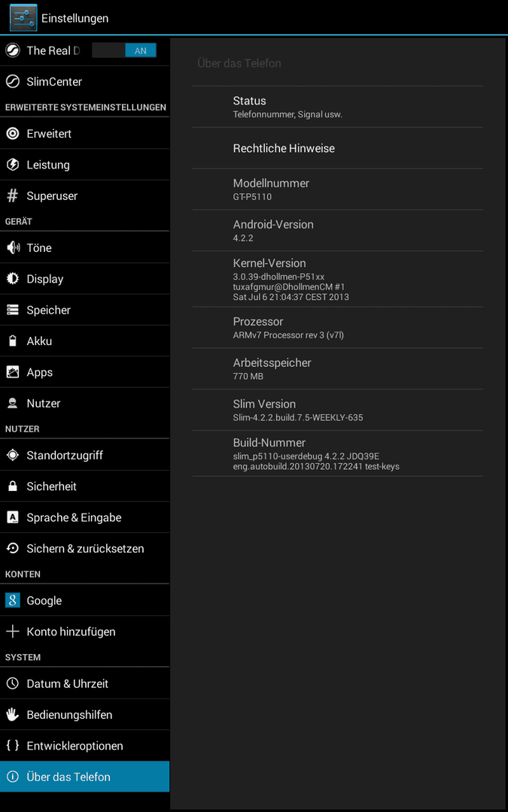The height and width of the screenshot is (812, 508).
Task: Click the Einstellungen app icon
Action: 23,17
